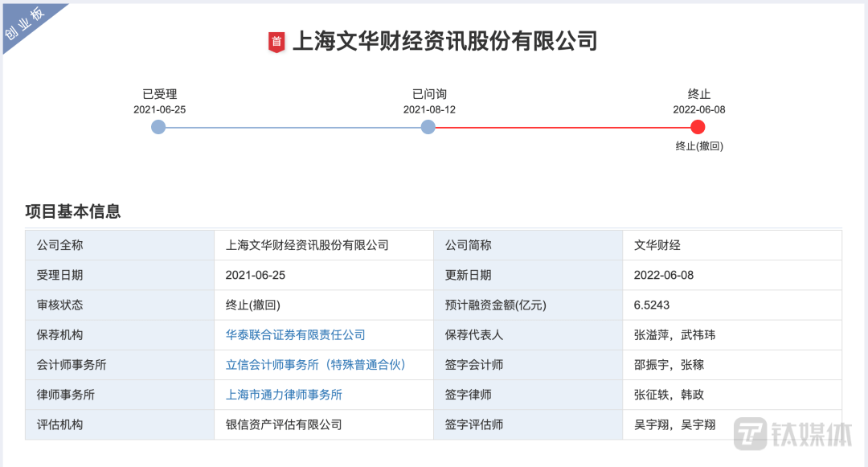Click the 上海文华财经资讯股份有限公司 page title

444,41
